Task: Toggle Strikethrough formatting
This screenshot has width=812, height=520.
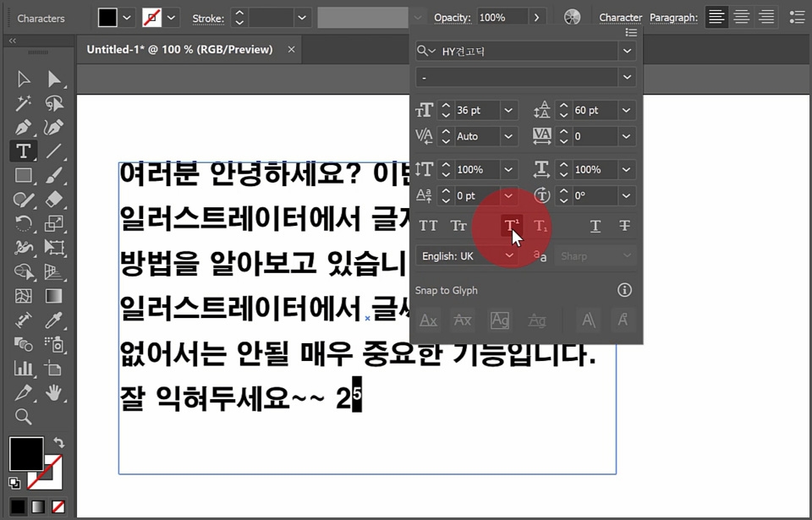Action: coord(624,226)
